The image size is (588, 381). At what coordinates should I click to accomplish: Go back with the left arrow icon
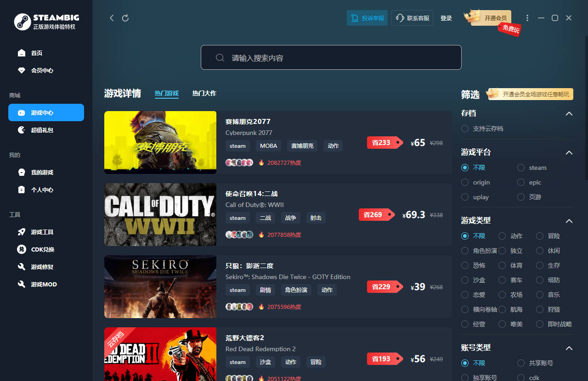(112, 18)
